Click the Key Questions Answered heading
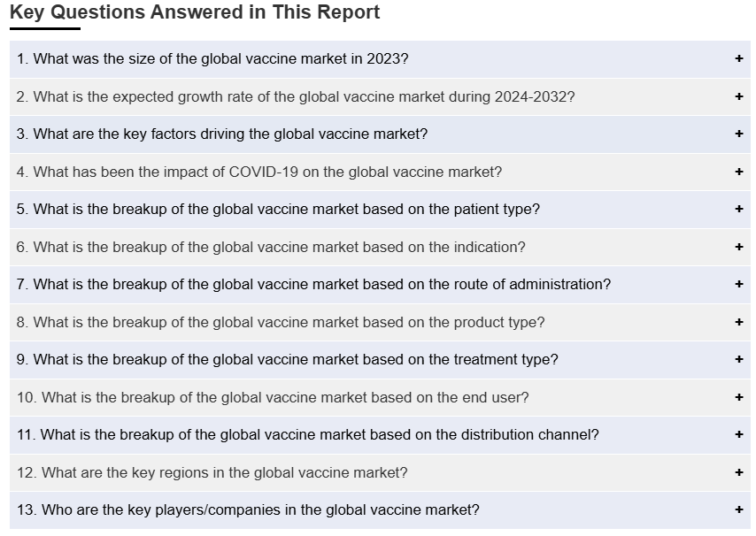This screenshot has height=536, width=756. (x=195, y=12)
